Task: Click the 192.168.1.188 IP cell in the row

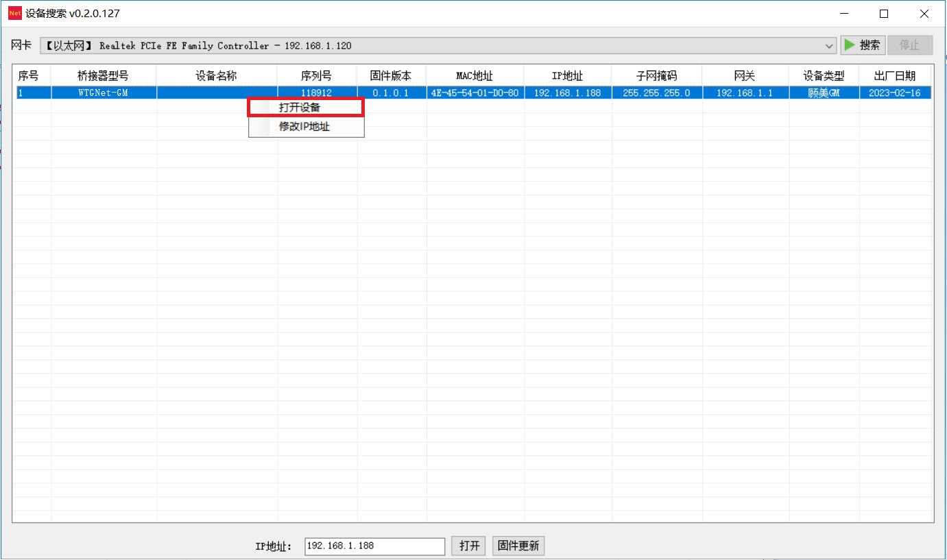Action: tap(567, 93)
